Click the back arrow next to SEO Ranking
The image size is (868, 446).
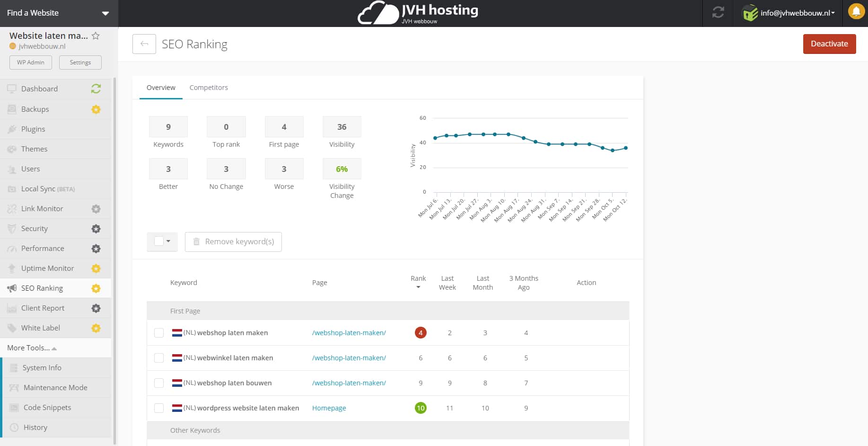(x=144, y=44)
